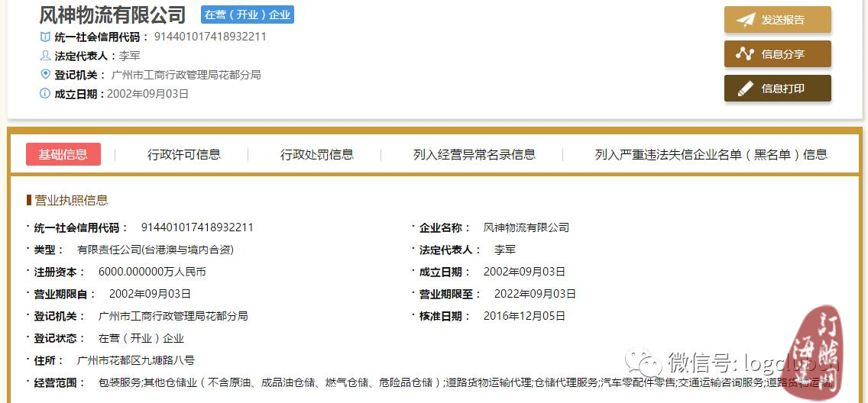Open the 列入严重违法失信企业名单（黑名单）信息 tab
The image size is (868, 403).
point(711,154)
